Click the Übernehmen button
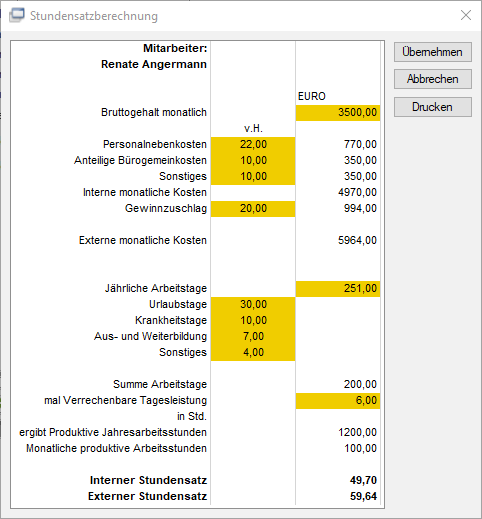Viewport: 482px width, 519px height. pos(433,52)
